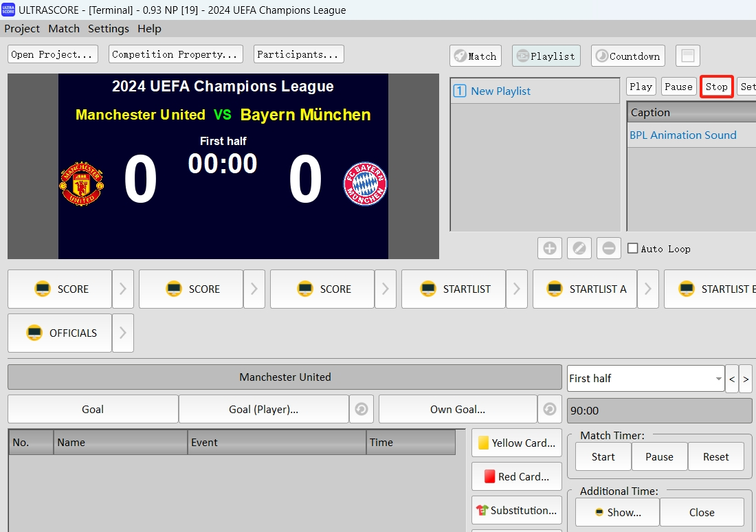The height and width of the screenshot is (532, 756).
Task: Open the Yellow Card dialog
Action: tap(517, 443)
